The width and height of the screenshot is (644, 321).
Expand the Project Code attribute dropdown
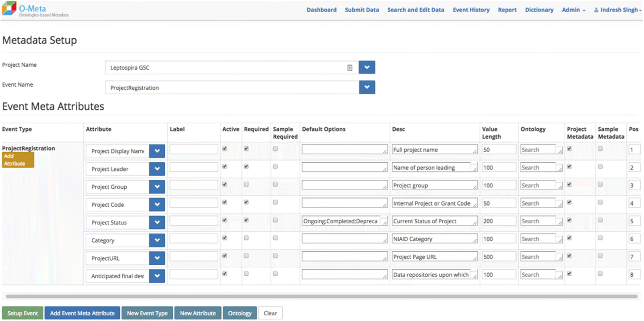157,205
